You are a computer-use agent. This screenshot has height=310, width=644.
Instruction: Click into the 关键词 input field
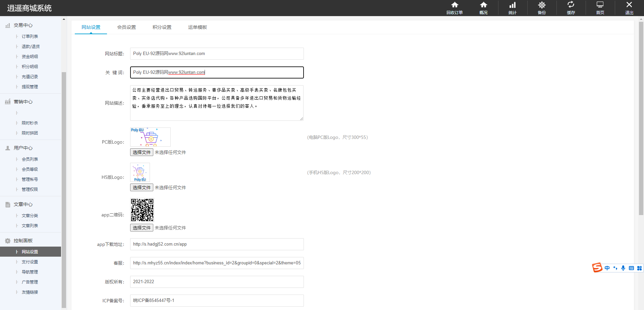click(217, 72)
